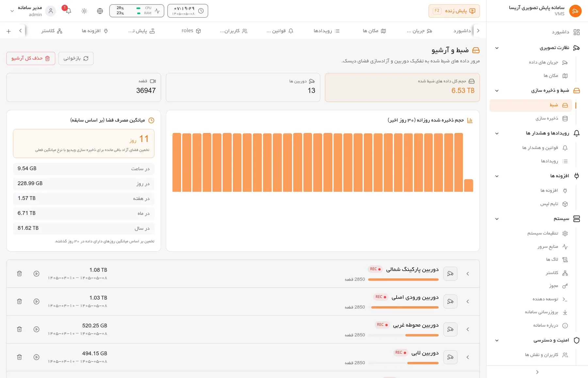588x378 pixels.
Task: Select the 6.53 TB total recorded volume card
Action: (x=402, y=87)
